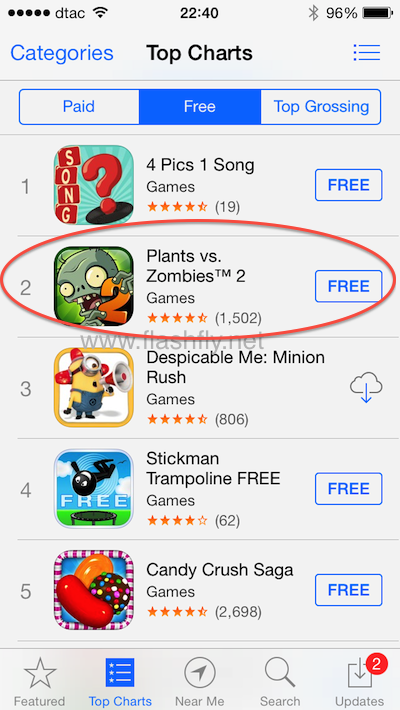Switch to the Paid segment

click(79, 107)
